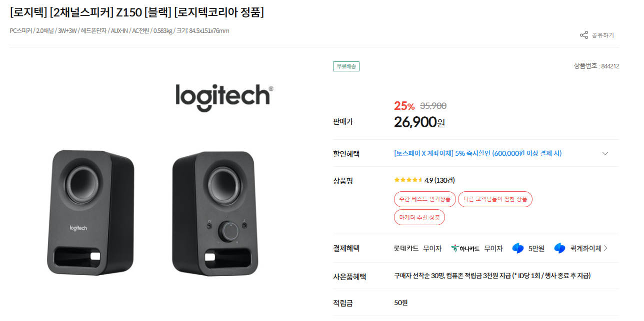644x321 pixels.
Task: Click the 롯데카드 무이자 payment benefit
Action: coord(417,248)
